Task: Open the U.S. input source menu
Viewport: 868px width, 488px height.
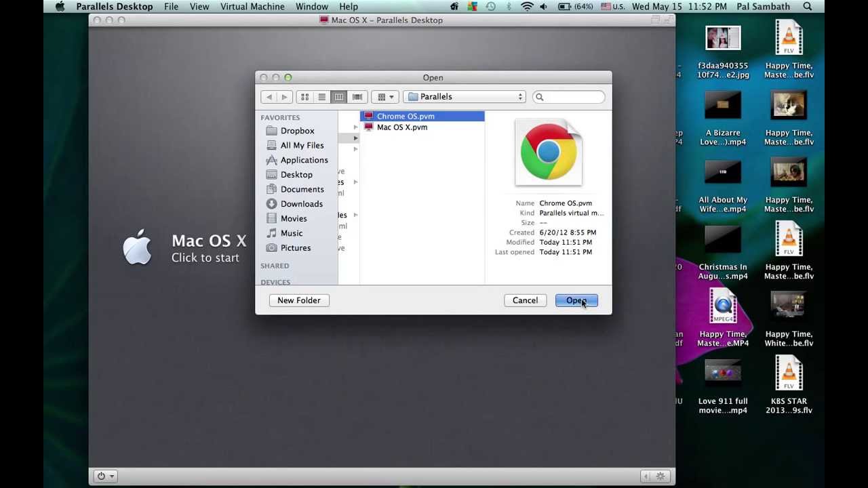Action: [x=612, y=7]
